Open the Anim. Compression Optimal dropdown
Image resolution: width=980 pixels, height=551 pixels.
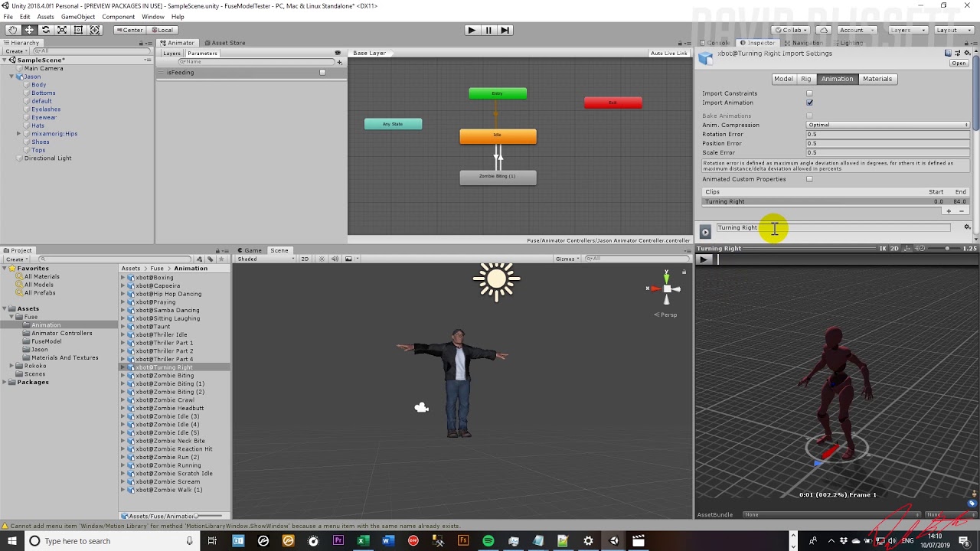tap(888, 125)
